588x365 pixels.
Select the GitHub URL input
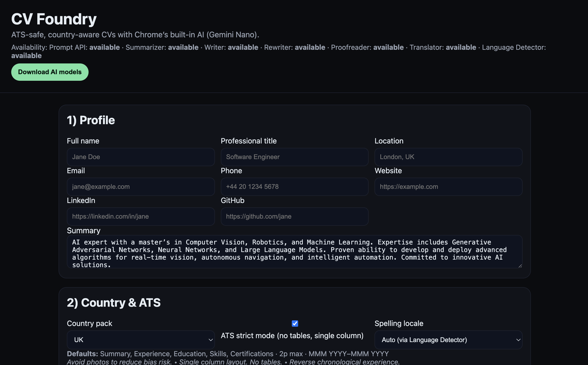point(294,216)
